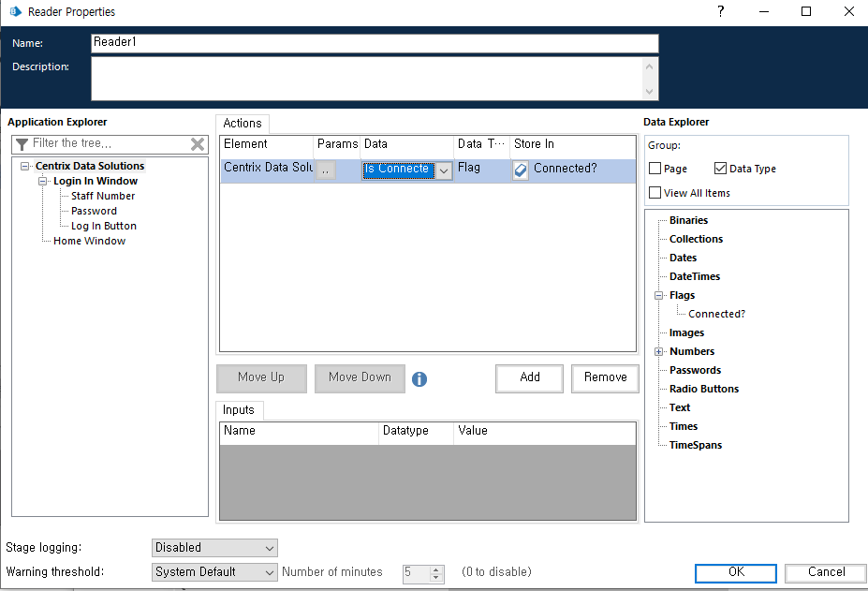The width and height of the screenshot is (868, 591).
Task: Select Centrix Data Solutions root tree item
Action: (x=90, y=166)
